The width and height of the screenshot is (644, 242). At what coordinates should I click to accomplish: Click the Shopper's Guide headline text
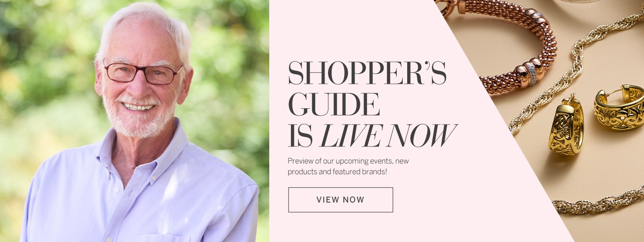click(367, 73)
